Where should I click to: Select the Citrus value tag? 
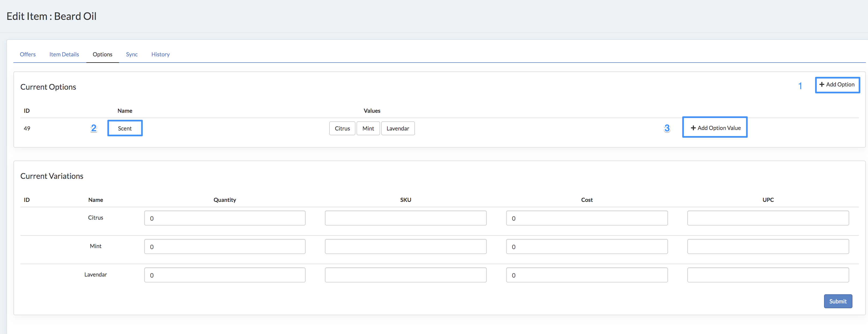[342, 128]
